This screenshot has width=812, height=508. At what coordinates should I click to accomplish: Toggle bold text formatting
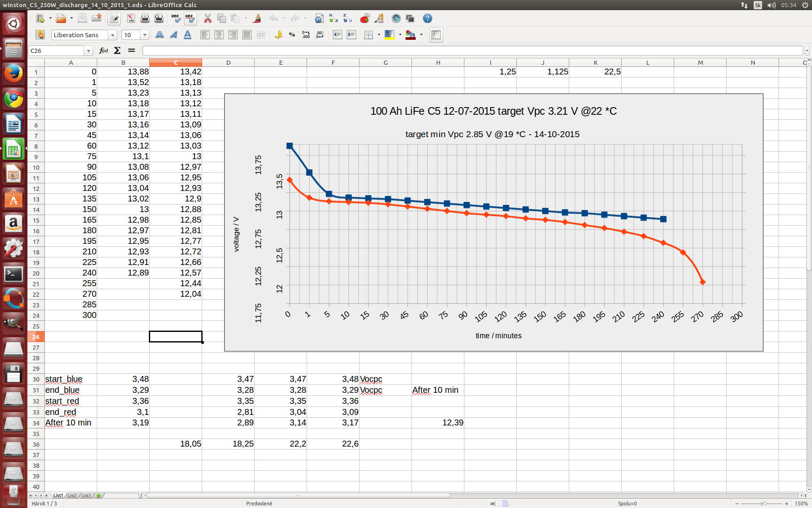coord(159,35)
